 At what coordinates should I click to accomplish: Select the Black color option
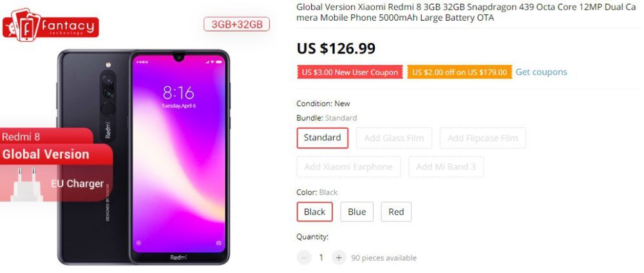click(315, 212)
